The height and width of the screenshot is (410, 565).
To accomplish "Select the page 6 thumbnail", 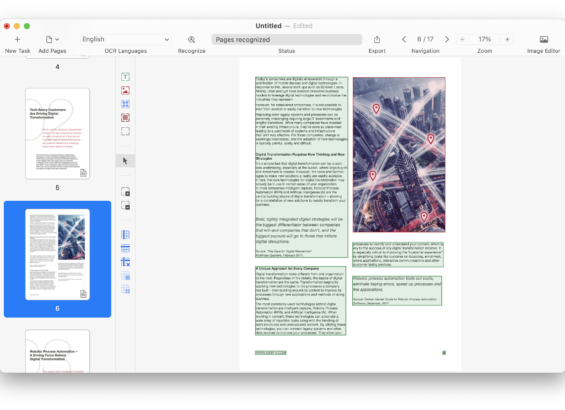I will pyautogui.click(x=57, y=254).
